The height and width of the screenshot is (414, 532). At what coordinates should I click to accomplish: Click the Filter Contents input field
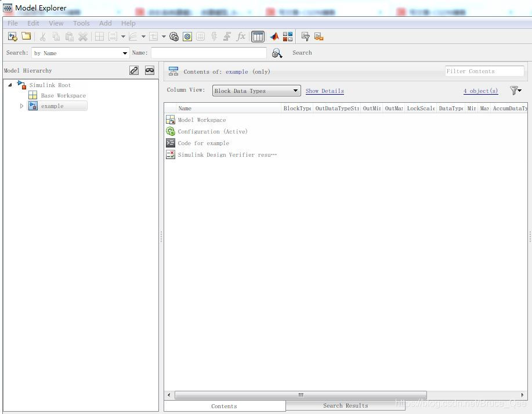(484, 71)
